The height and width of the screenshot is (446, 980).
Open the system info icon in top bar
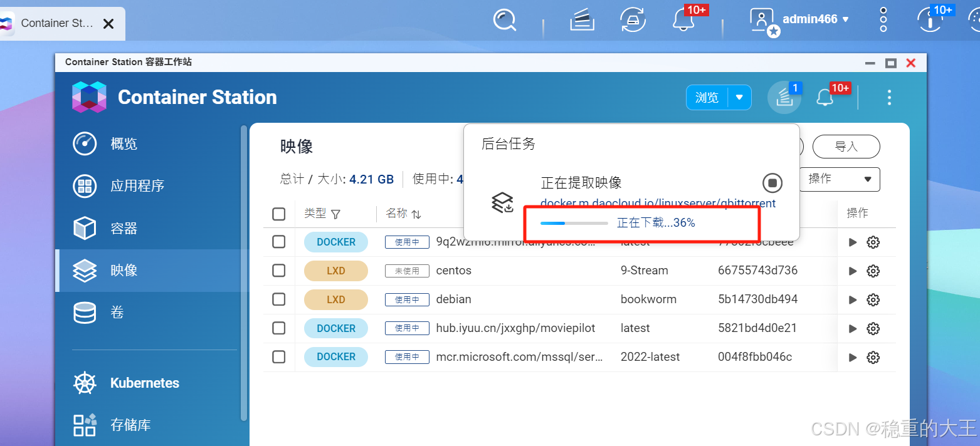pyautogui.click(x=930, y=20)
